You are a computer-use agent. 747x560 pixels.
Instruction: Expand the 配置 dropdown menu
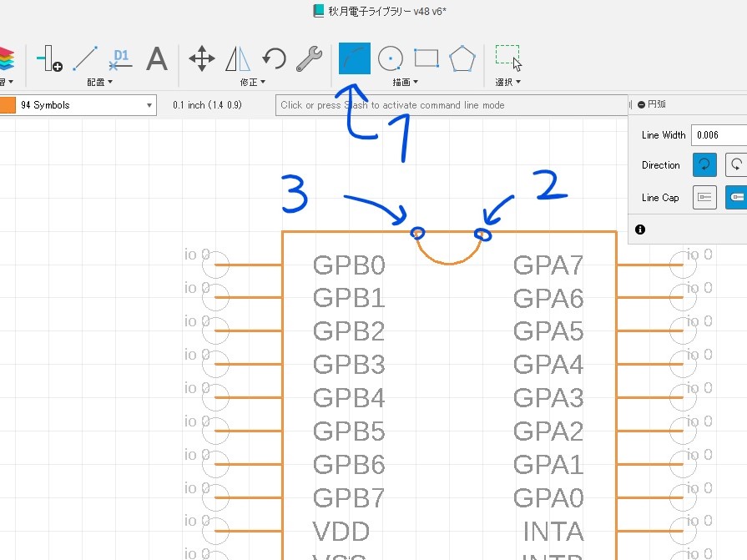coord(99,82)
